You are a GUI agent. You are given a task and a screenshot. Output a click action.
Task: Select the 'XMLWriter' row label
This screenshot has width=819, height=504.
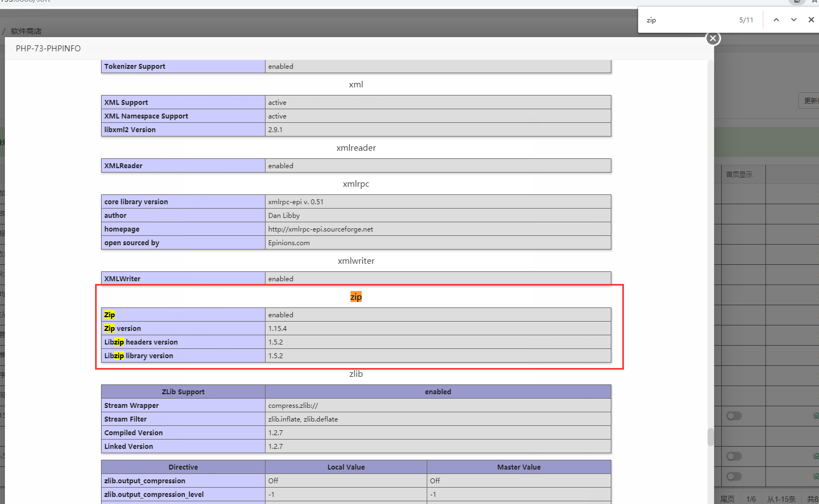tap(122, 279)
